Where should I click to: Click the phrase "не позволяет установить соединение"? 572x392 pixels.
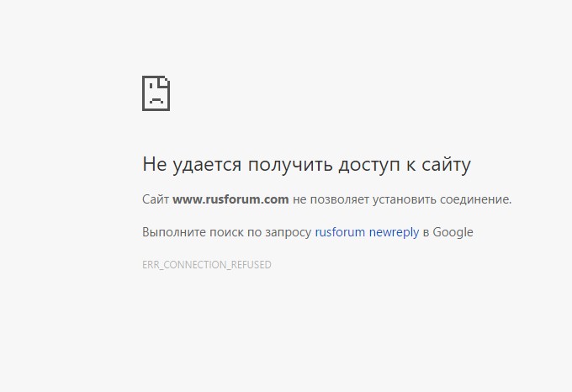click(402, 199)
